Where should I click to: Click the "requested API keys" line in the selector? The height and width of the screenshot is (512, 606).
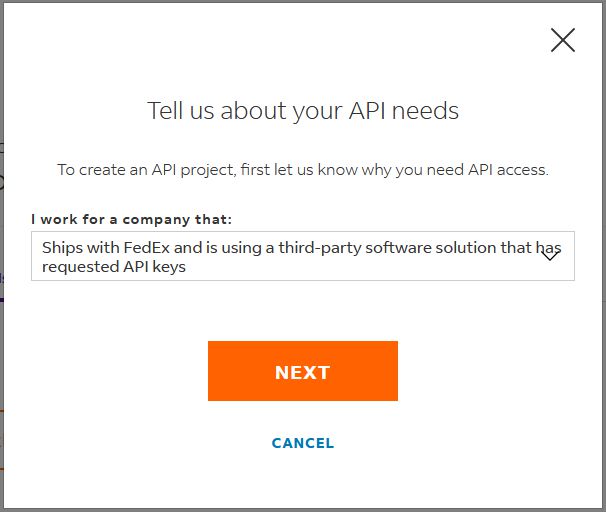point(114,267)
